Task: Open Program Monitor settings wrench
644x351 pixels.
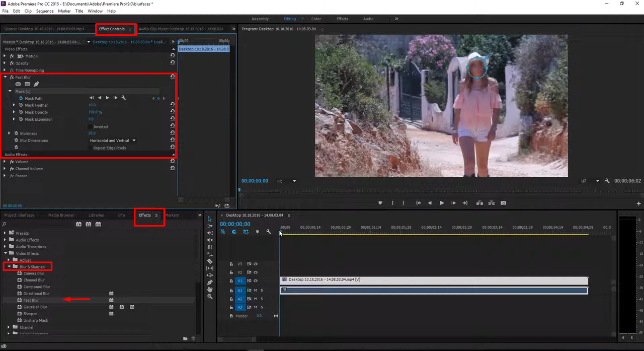Action: pos(607,181)
